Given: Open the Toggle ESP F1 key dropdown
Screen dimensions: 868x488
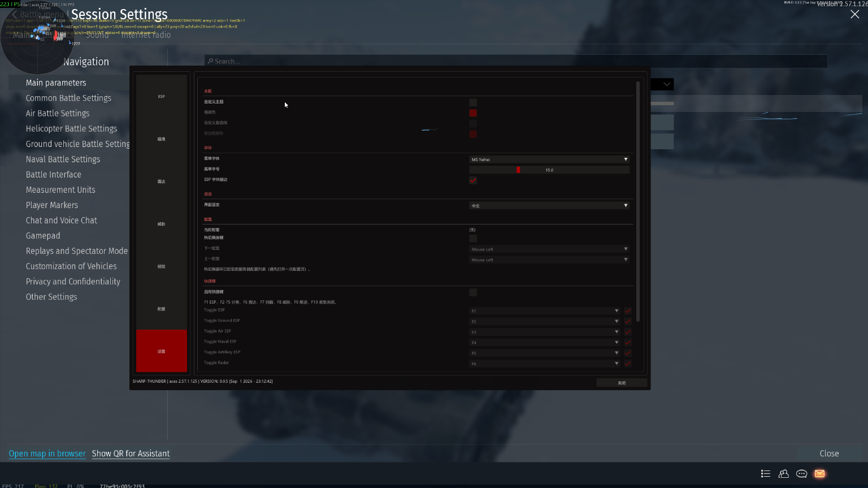Looking at the screenshot, I should point(544,311).
